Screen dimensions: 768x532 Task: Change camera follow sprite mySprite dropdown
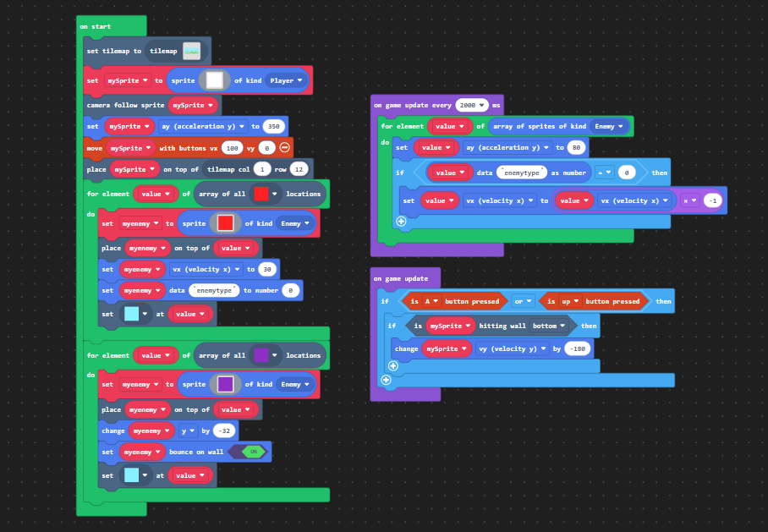point(193,106)
